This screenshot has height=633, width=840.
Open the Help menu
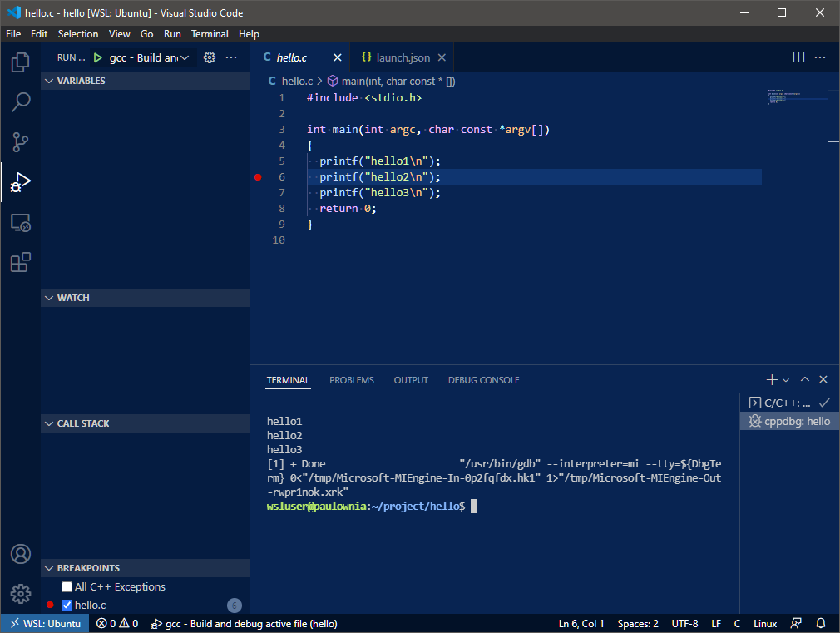(x=250, y=34)
